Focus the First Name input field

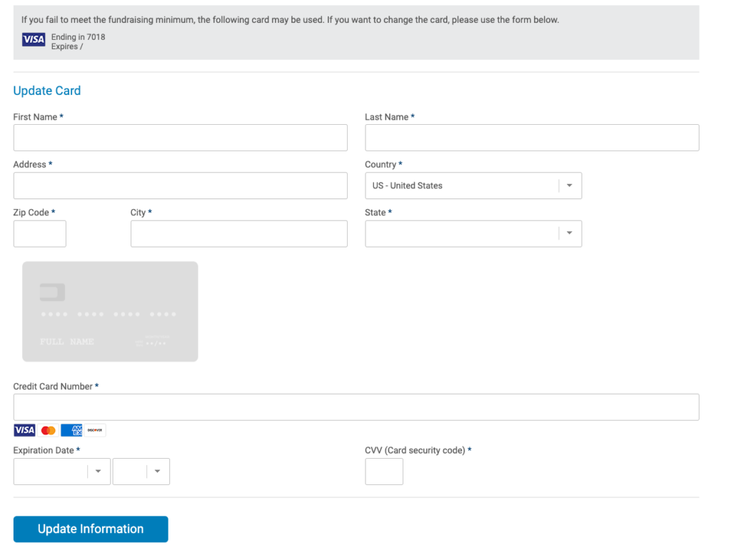[x=181, y=138]
